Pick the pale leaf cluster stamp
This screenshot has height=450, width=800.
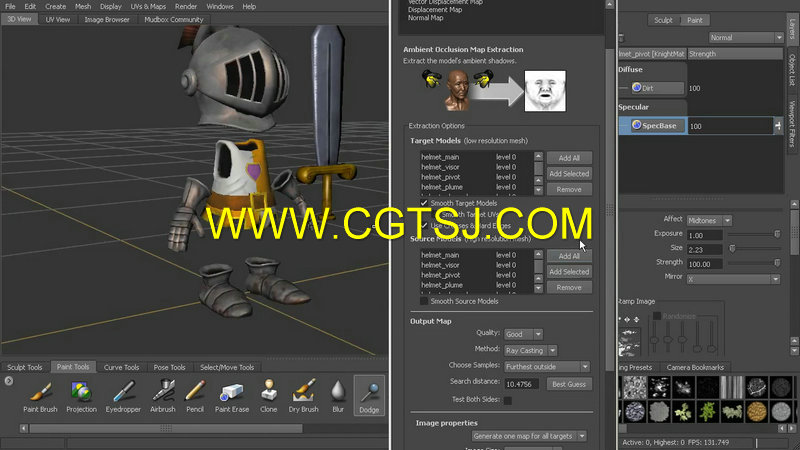(x=732, y=411)
